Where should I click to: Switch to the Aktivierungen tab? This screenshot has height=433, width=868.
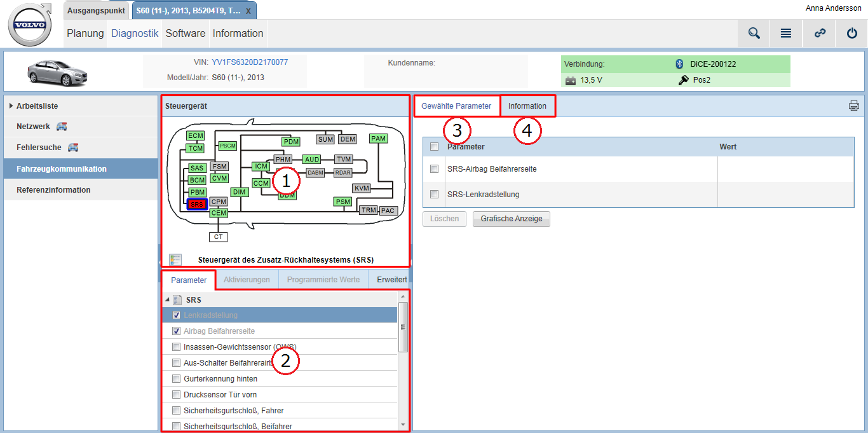pyautogui.click(x=247, y=280)
